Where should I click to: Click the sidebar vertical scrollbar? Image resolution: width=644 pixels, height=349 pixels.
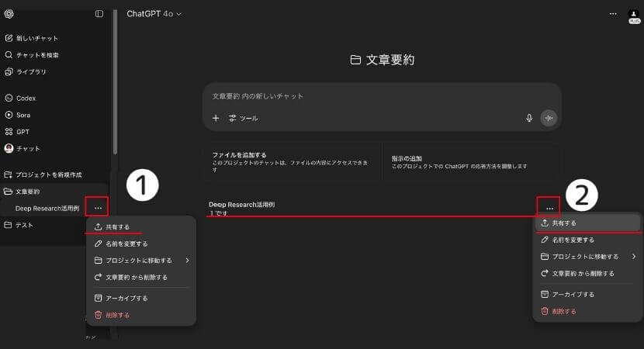[x=115, y=82]
